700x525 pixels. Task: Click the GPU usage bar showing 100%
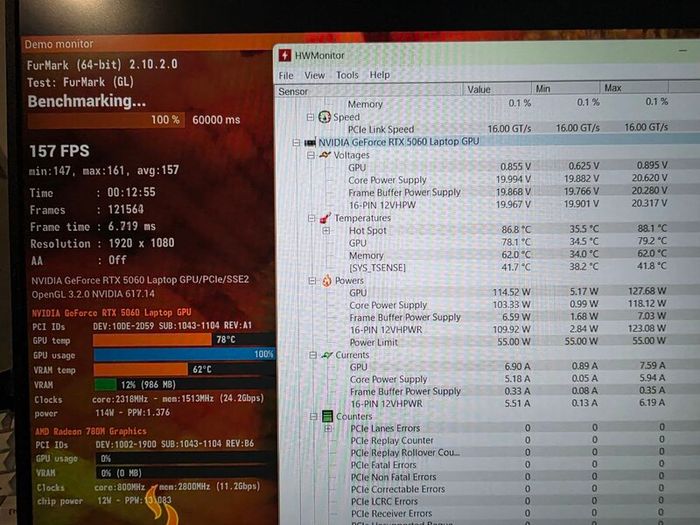tap(184, 354)
